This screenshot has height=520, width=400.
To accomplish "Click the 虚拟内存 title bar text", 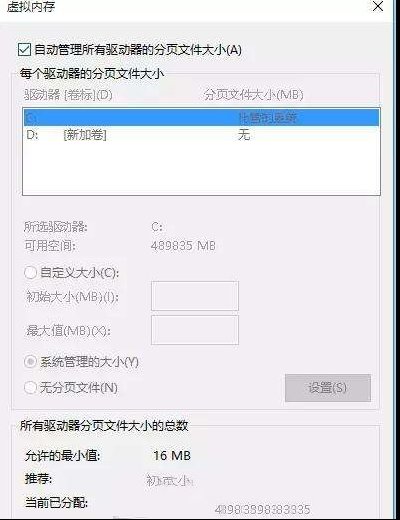I will [x=30, y=6].
